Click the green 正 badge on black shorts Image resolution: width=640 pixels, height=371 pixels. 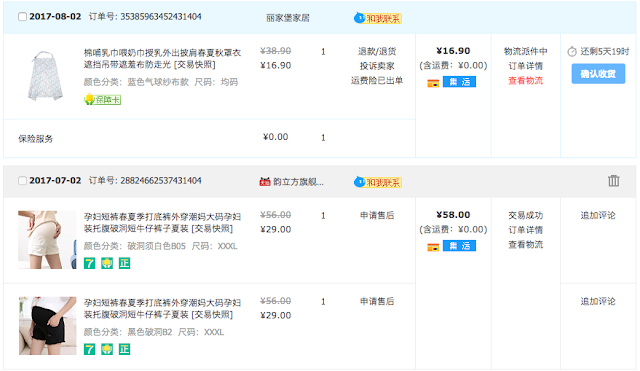(124, 349)
